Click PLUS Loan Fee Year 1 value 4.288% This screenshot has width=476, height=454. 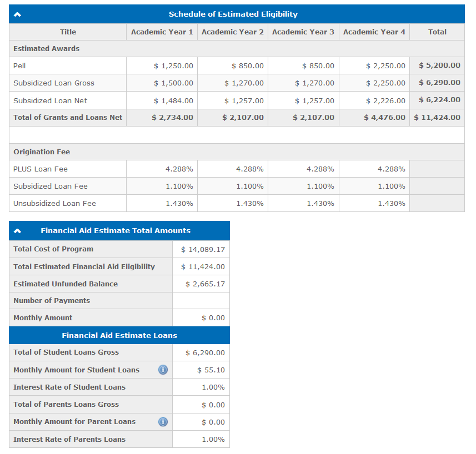pyautogui.click(x=179, y=169)
